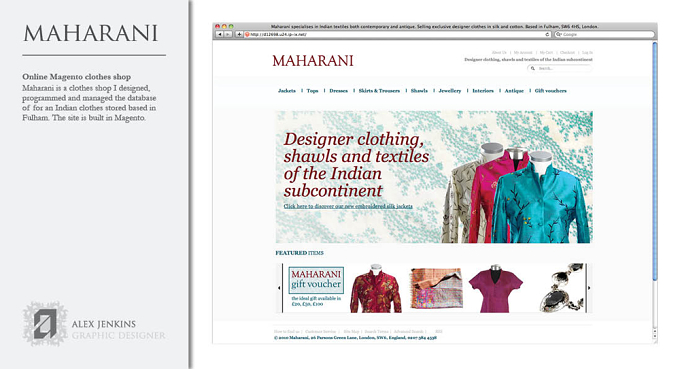
Task: Open the Tops category
Action: [312, 91]
